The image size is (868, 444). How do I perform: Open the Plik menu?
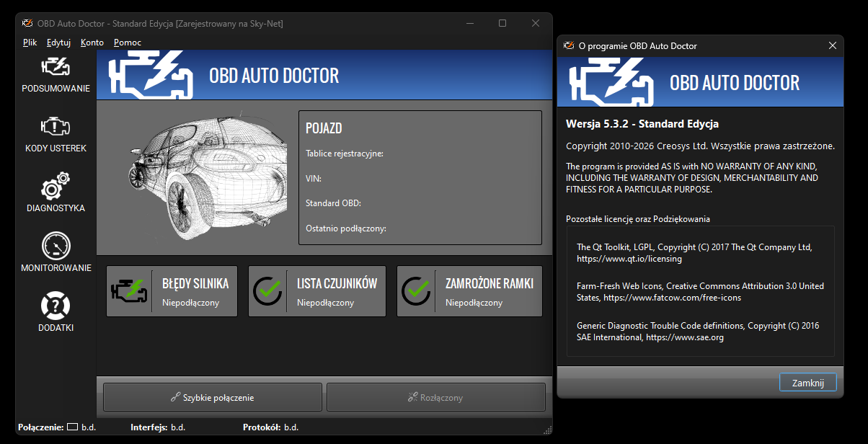tap(30, 43)
